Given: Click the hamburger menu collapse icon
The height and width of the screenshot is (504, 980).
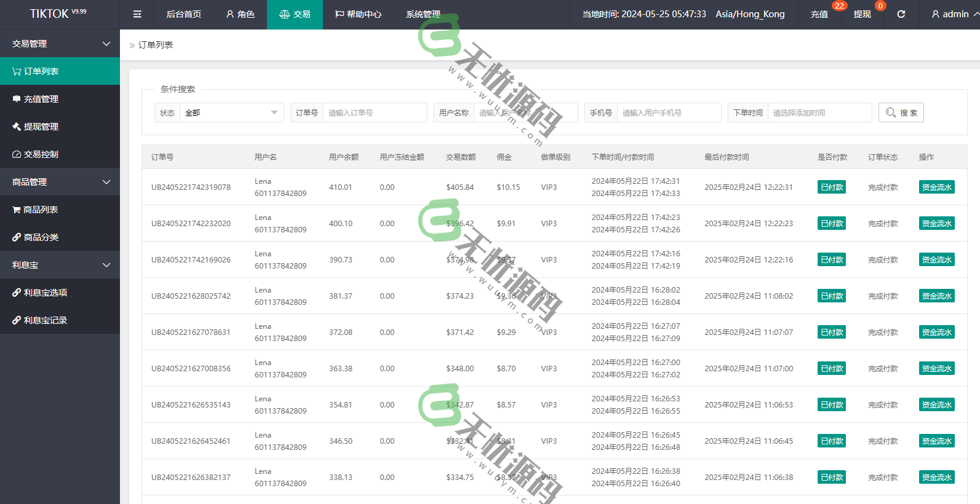Looking at the screenshot, I should [137, 14].
